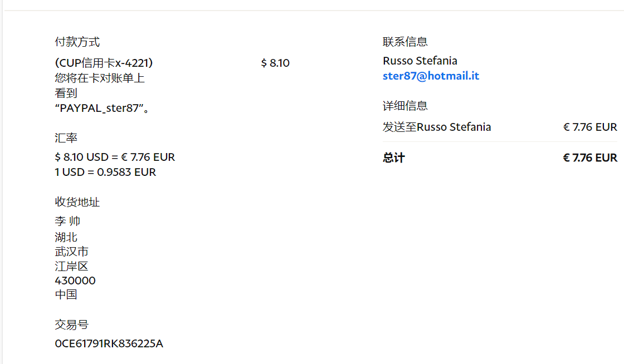Click the 发送至Russo Stefania detail row
The height and width of the screenshot is (364, 624).
click(437, 127)
